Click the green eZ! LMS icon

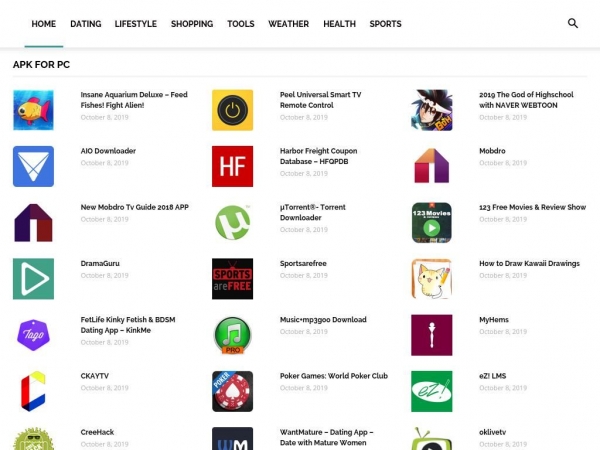432,391
